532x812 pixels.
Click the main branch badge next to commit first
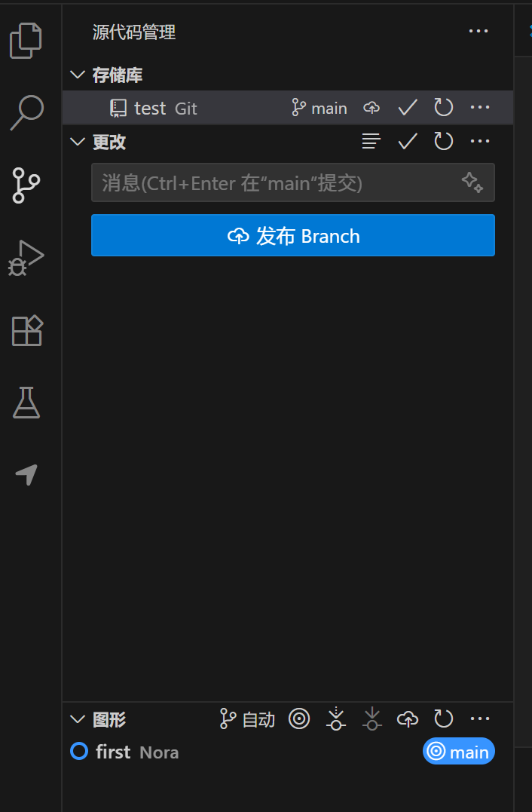[458, 751]
